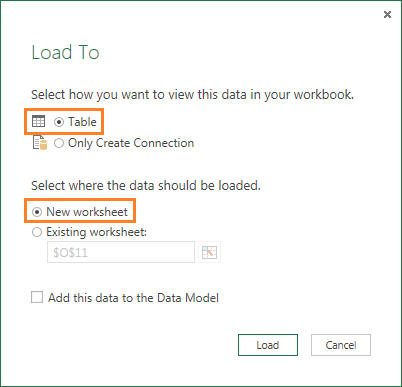Click "Add this data to the Data Model" label
Viewport: 402px width, 387px height.
tap(133, 298)
